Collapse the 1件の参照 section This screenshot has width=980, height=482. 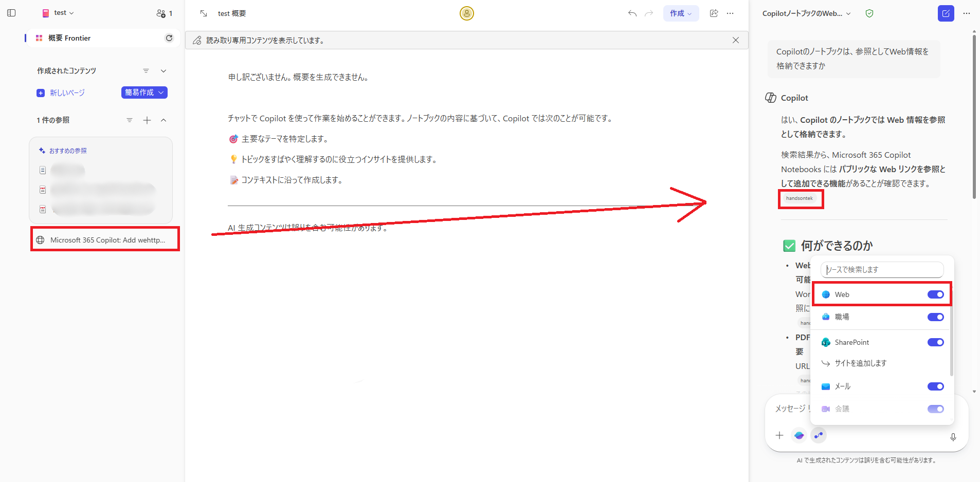pos(163,120)
